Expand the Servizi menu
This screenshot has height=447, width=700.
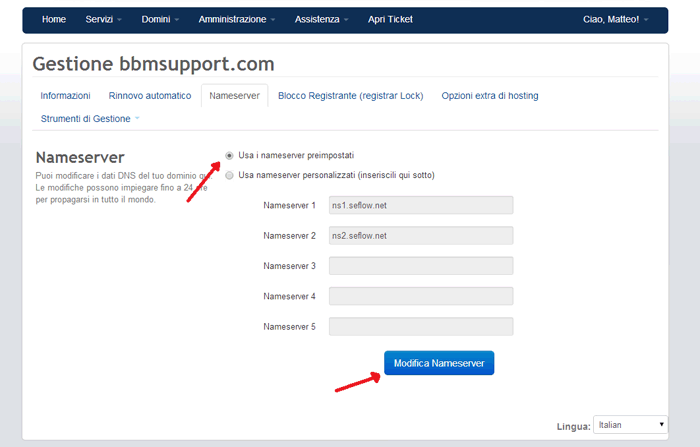tap(103, 19)
